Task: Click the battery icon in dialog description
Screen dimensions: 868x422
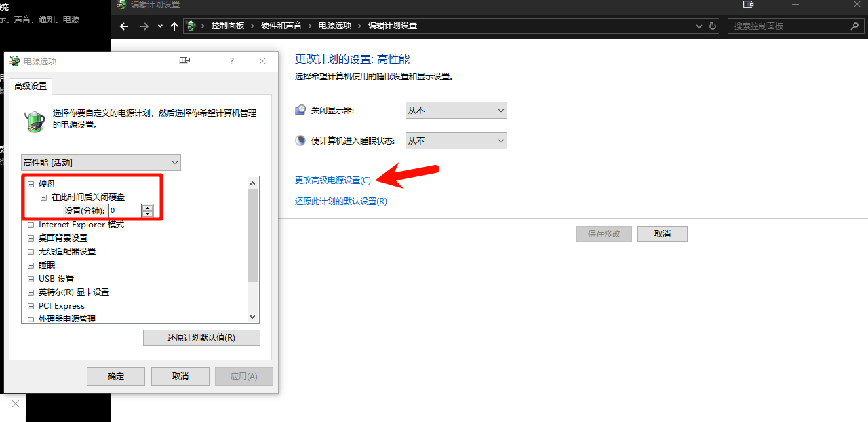Action: (35, 121)
